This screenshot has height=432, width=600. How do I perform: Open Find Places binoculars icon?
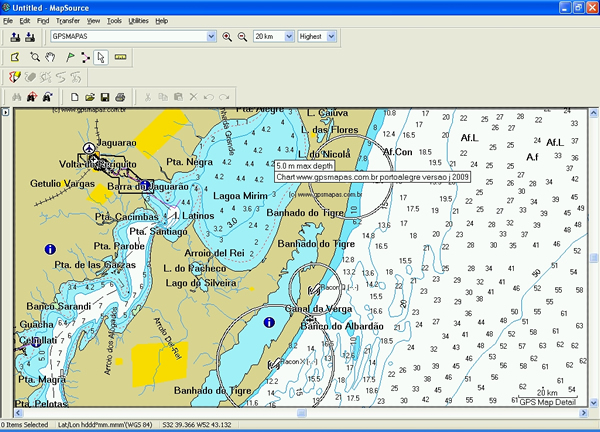point(15,97)
